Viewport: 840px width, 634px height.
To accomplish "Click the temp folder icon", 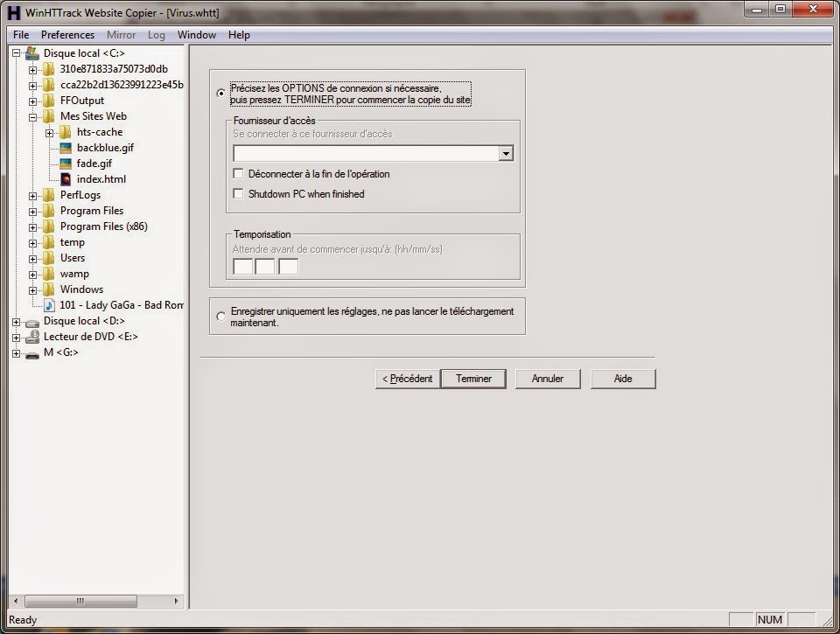I will click(48, 242).
